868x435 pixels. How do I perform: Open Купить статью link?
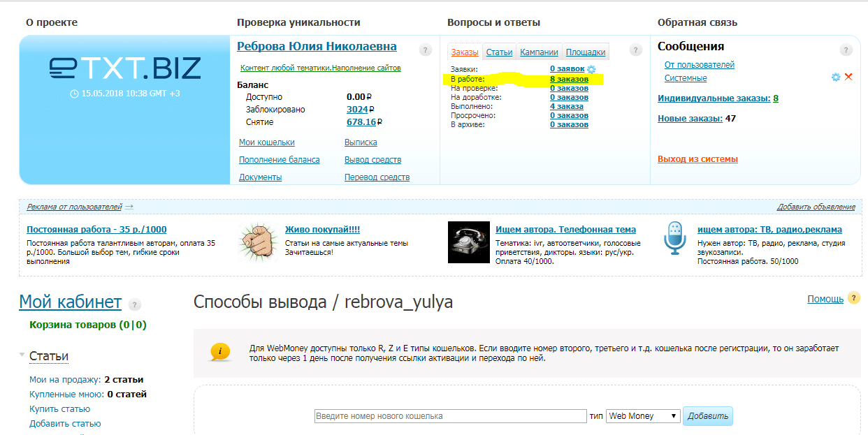click(59, 409)
